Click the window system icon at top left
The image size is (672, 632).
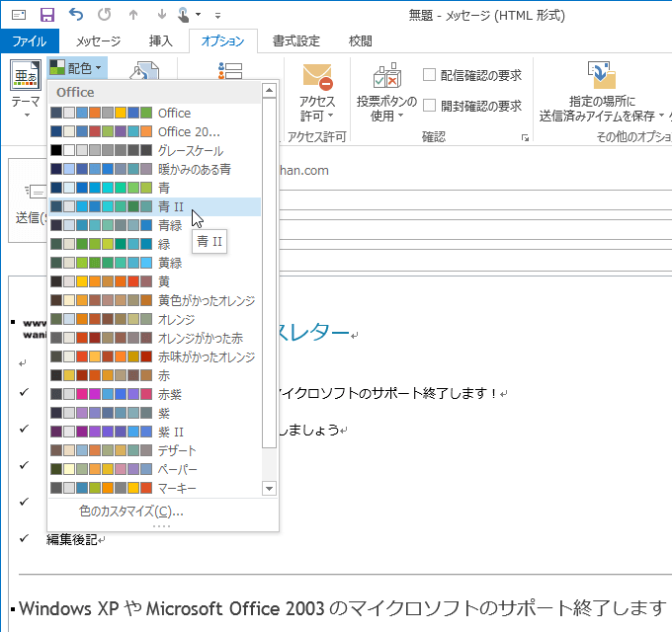click(19, 15)
